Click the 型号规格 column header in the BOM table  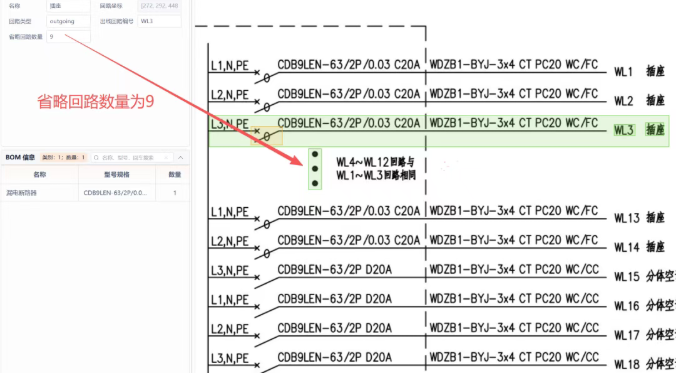117,174
